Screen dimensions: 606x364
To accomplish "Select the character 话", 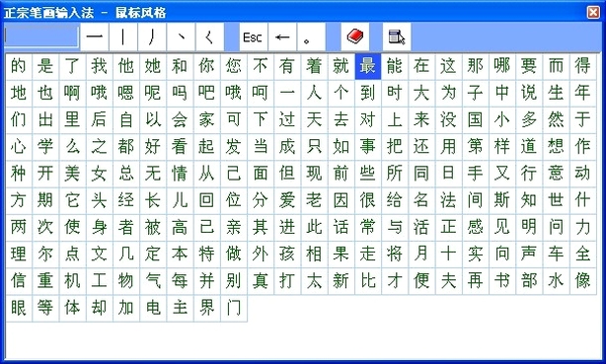I will point(341,227).
